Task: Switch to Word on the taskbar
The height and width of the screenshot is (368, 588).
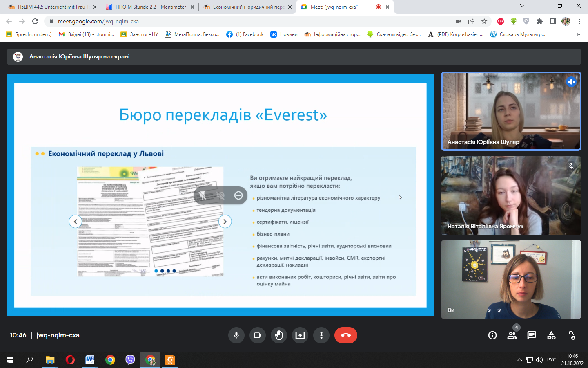Action: pyautogui.click(x=90, y=360)
